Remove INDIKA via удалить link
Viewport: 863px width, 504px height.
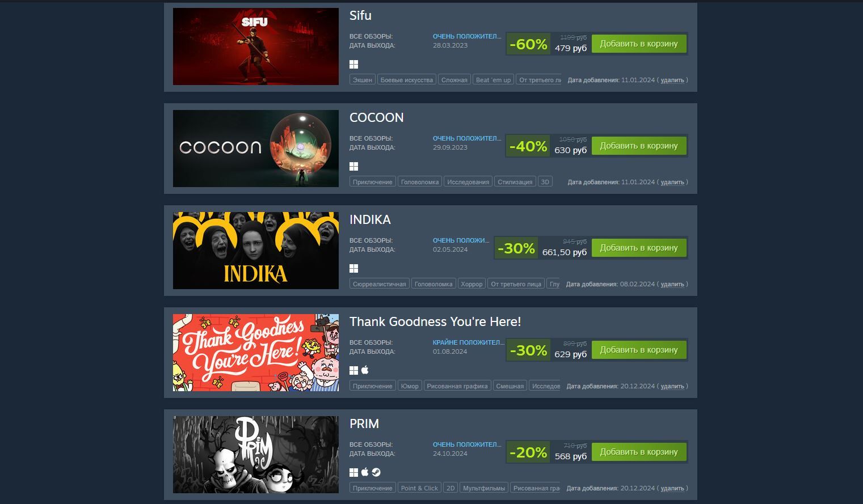[672, 284]
